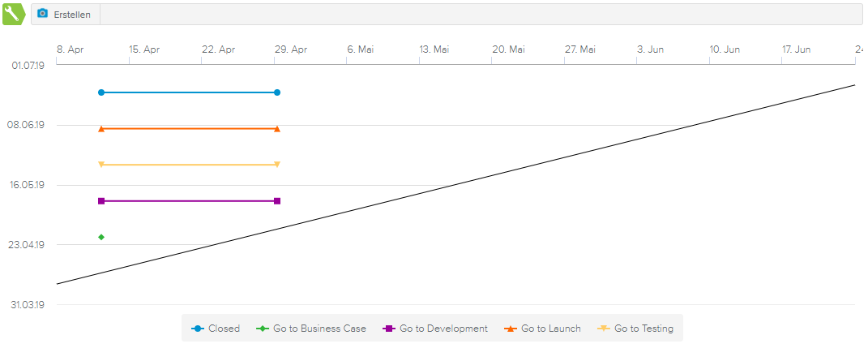Select the left purple square Development marker
Viewport: 868px width, 348px height.
click(x=101, y=201)
